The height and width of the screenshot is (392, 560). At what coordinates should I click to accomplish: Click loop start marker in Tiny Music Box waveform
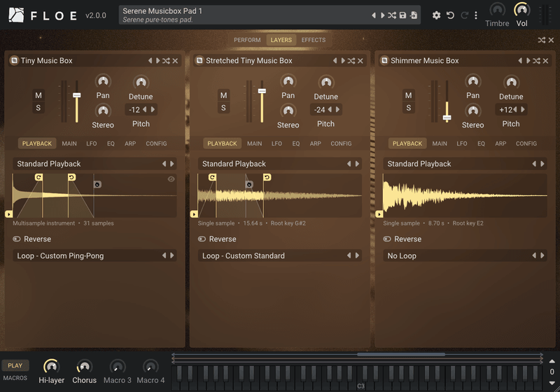(38, 177)
